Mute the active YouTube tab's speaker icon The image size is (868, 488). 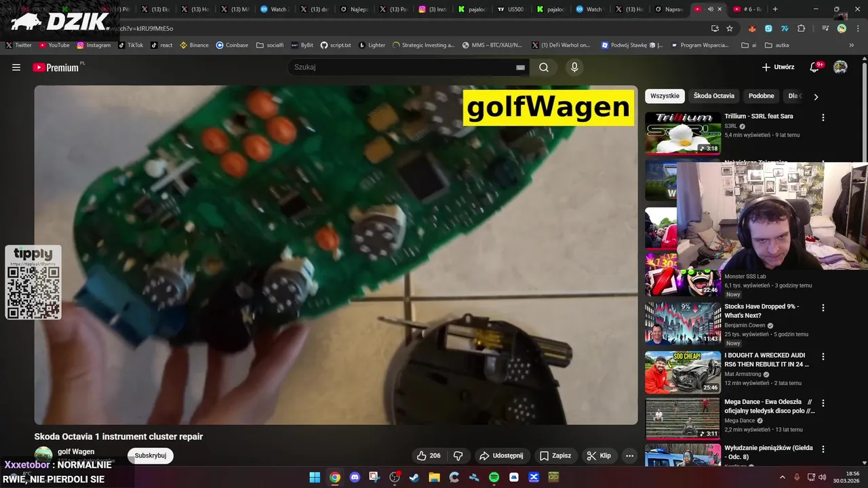(x=710, y=9)
